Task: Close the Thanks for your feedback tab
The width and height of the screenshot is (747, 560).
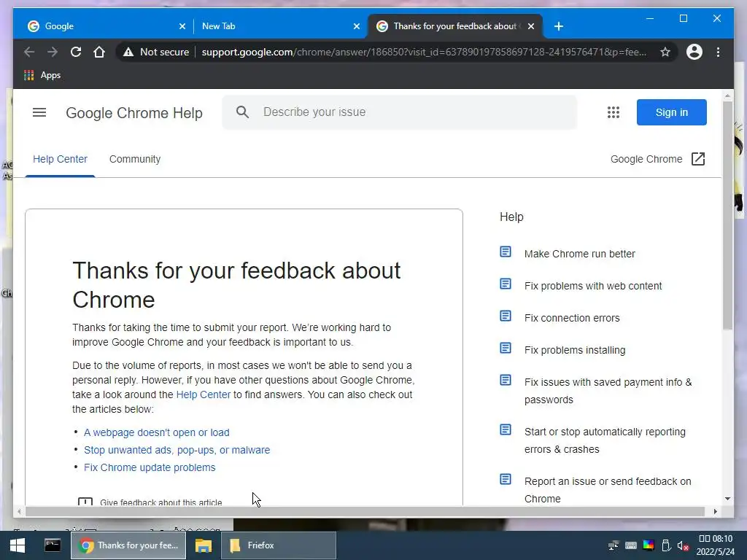Action: click(531, 26)
